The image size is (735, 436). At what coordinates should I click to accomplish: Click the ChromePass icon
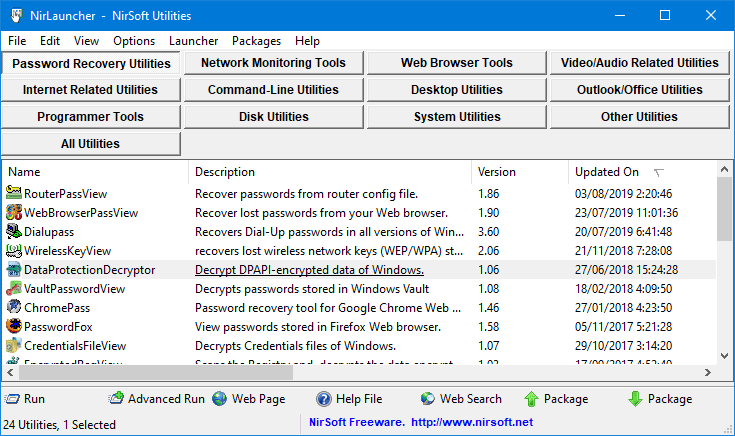14,308
